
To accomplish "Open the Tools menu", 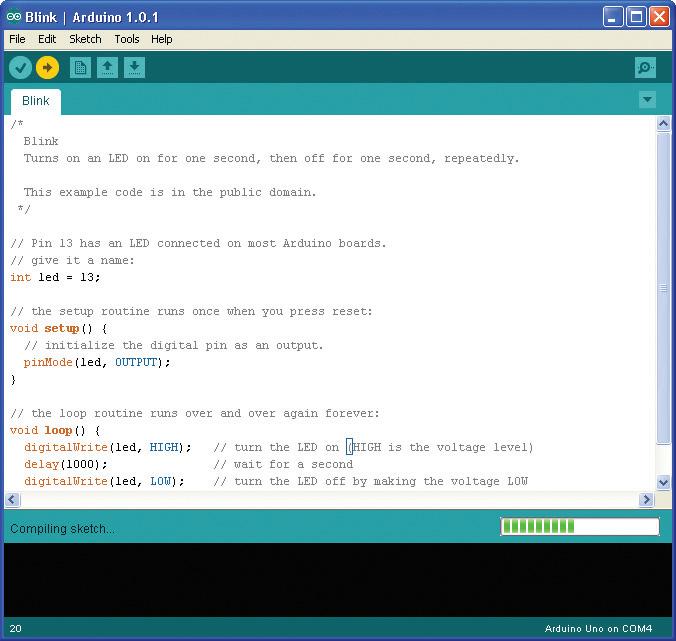I will point(127,39).
